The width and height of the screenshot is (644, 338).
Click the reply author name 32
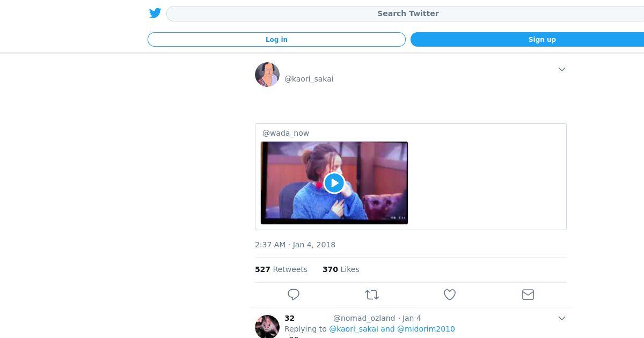click(x=289, y=318)
